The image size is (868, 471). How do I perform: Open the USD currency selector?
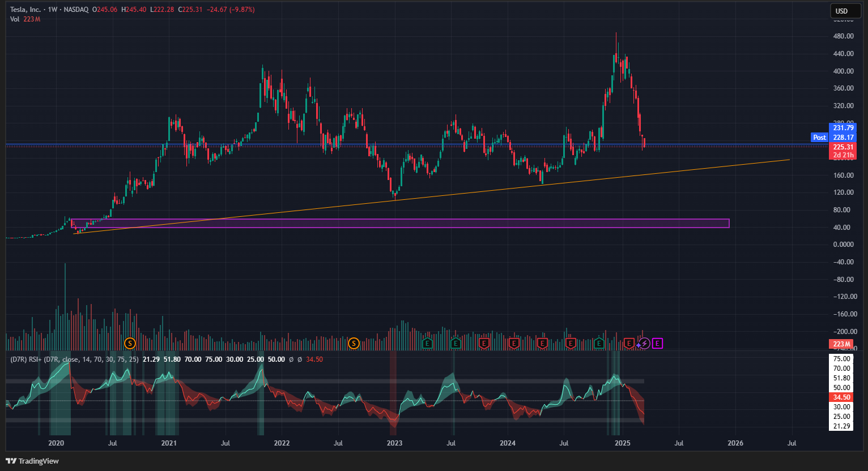click(x=841, y=11)
